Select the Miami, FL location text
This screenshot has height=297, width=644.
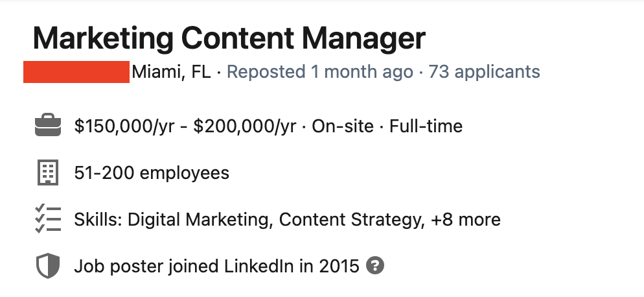172,71
